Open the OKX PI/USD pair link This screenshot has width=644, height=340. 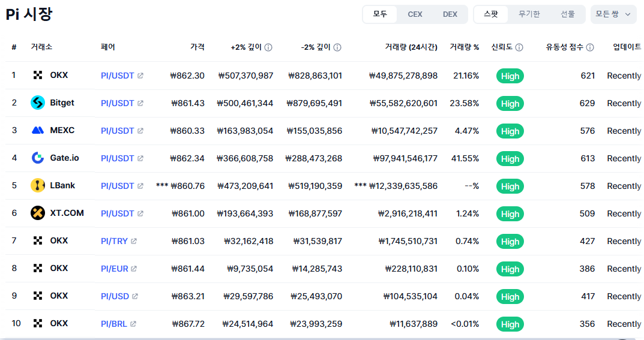115,296
